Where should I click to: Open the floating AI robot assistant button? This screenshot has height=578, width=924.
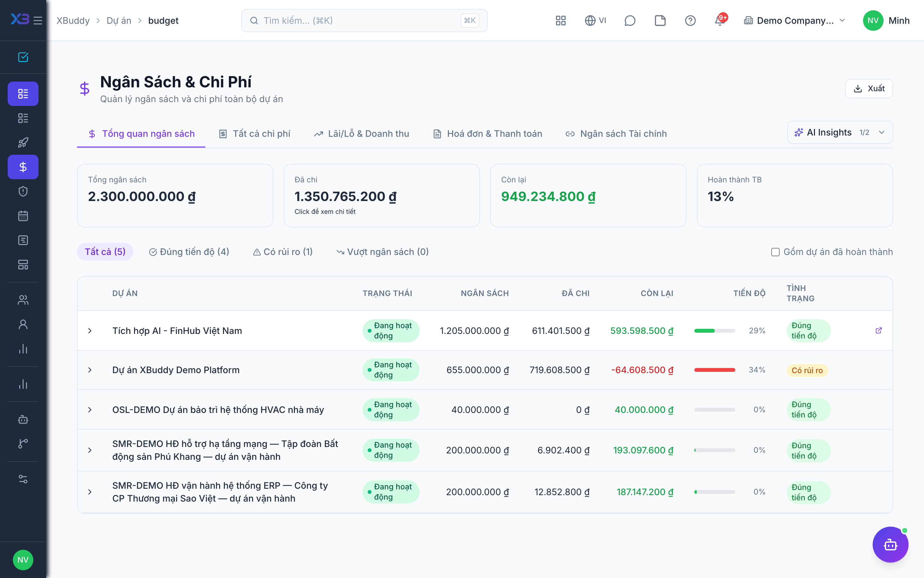coord(890,544)
